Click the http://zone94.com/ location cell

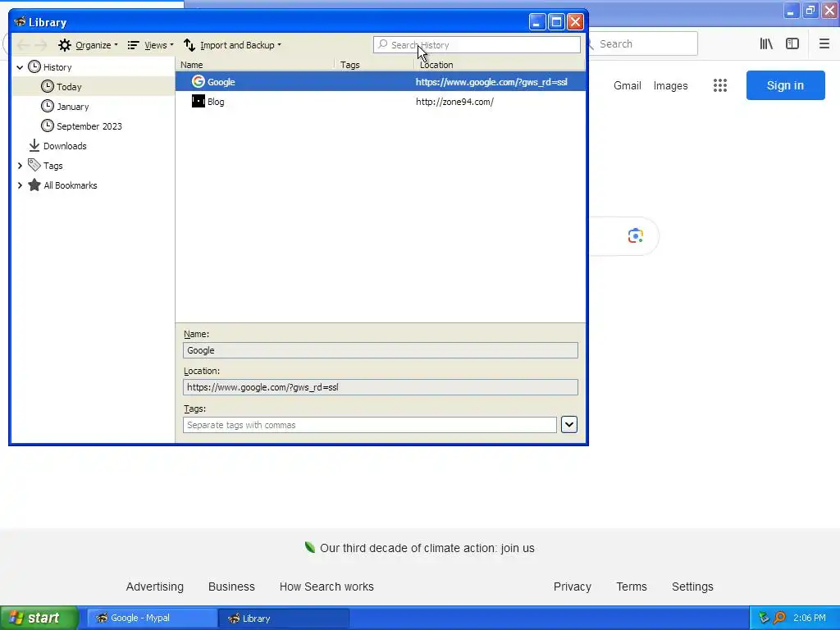[454, 102]
